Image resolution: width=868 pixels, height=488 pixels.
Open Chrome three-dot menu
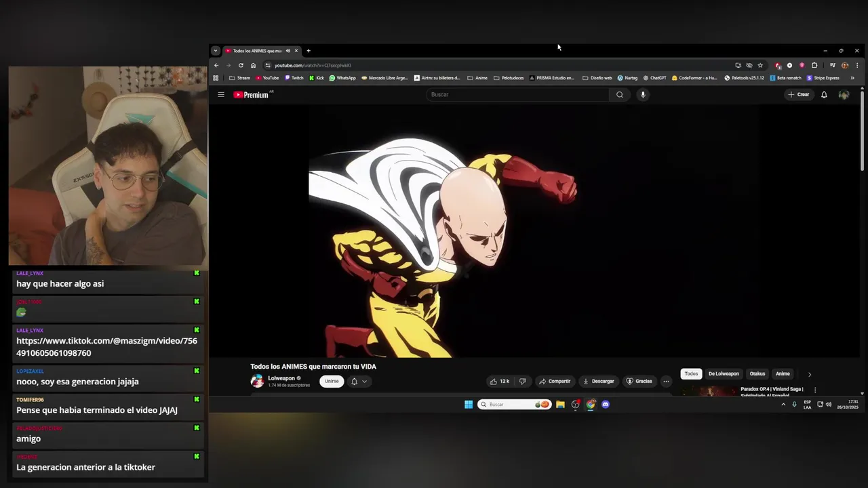click(x=857, y=66)
